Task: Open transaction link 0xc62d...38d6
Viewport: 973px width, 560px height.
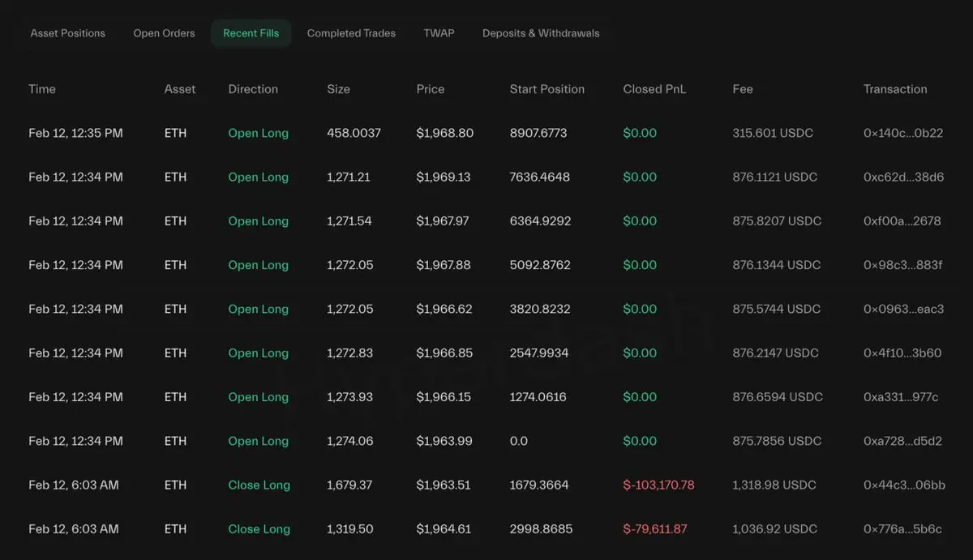Action: (903, 177)
